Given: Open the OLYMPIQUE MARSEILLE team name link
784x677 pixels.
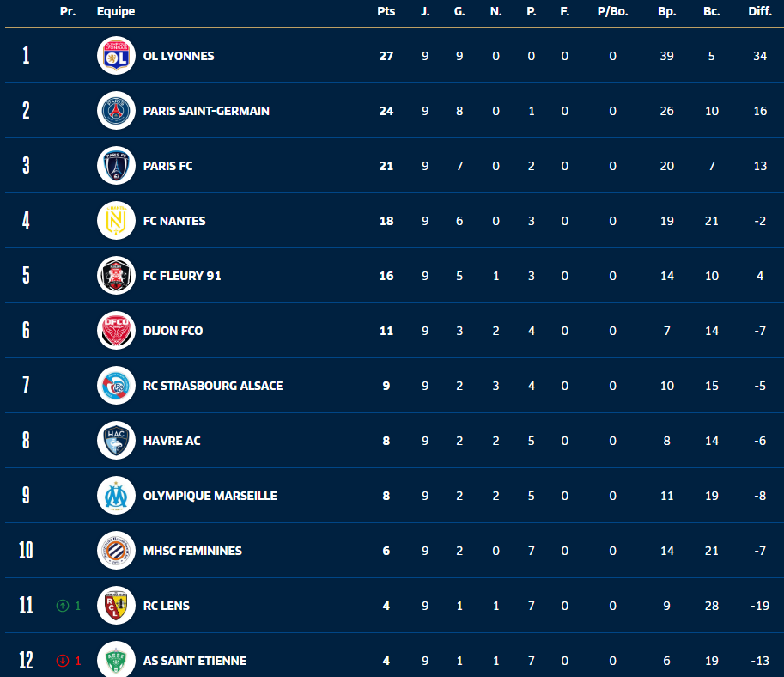Looking at the screenshot, I should click(210, 496).
